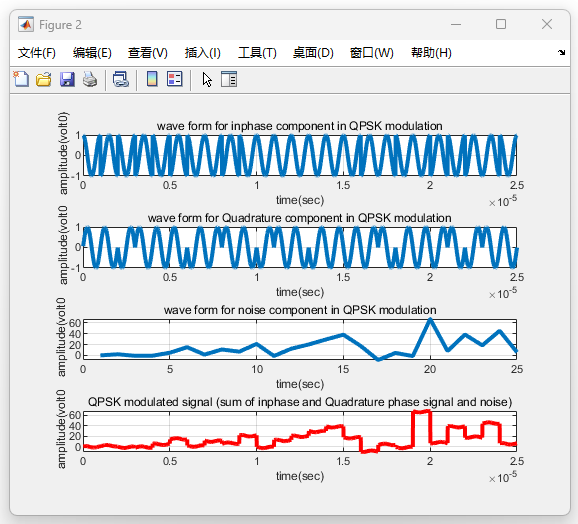The height and width of the screenshot is (524, 578).
Task: Toggle the Edit Plot arrow cursor tool
Action: point(207,79)
